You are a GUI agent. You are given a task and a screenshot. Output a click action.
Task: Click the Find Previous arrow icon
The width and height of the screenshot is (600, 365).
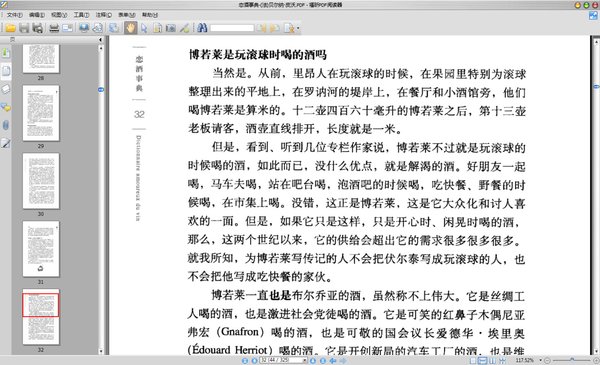tap(262, 28)
